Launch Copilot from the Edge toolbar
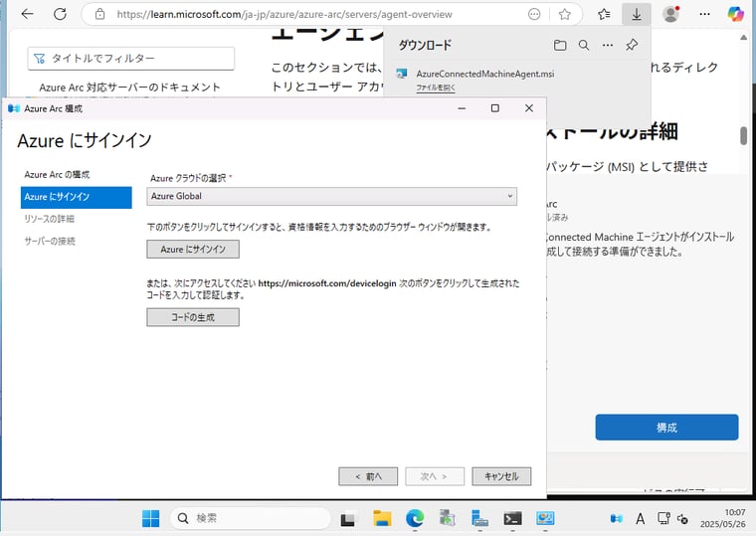Screen dimensions: 756x536 pos(736,14)
